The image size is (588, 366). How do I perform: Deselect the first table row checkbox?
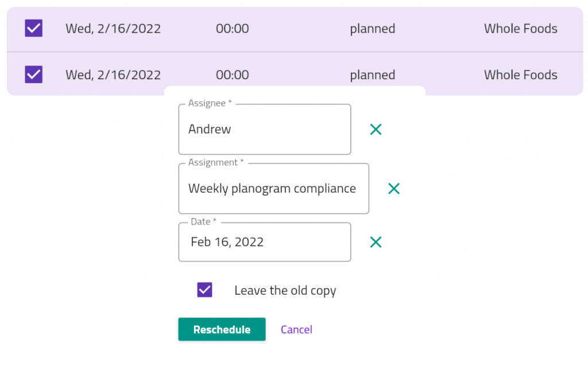click(x=33, y=28)
